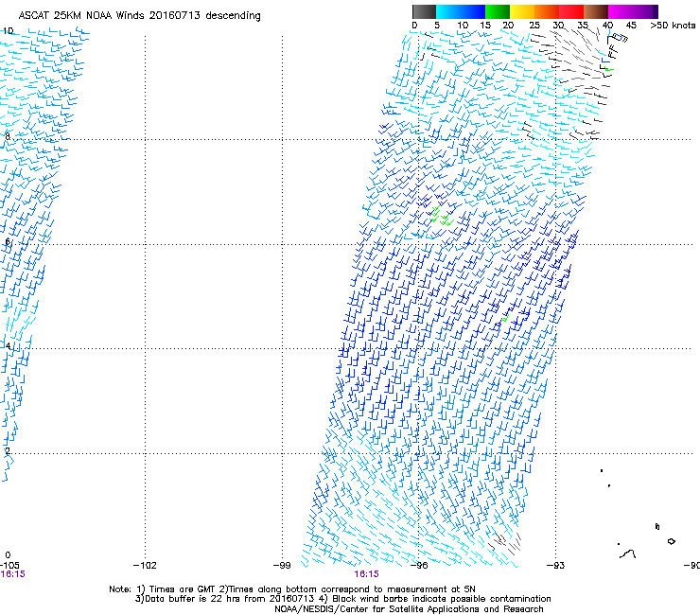Viewport: 700px width, 615px height.
Task: Click the latitude label 4
Action: point(8,345)
